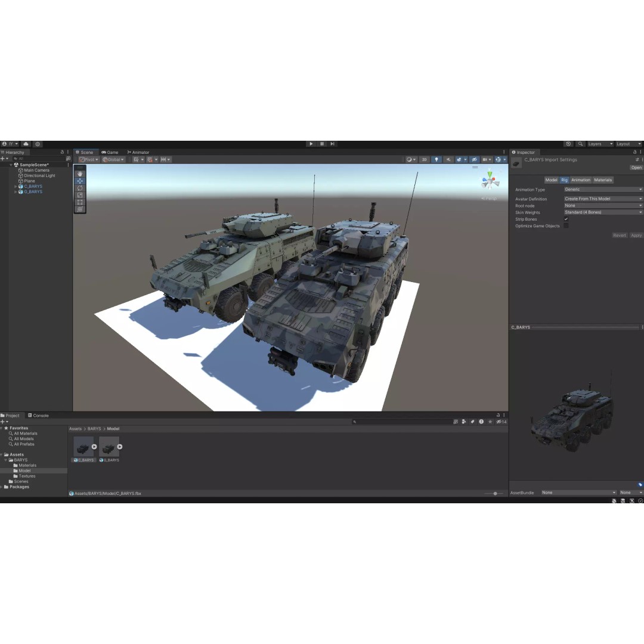Click the favorite star icon in Project toolbar
The height and width of the screenshot is (644, 644).
[x=490, y=422]
